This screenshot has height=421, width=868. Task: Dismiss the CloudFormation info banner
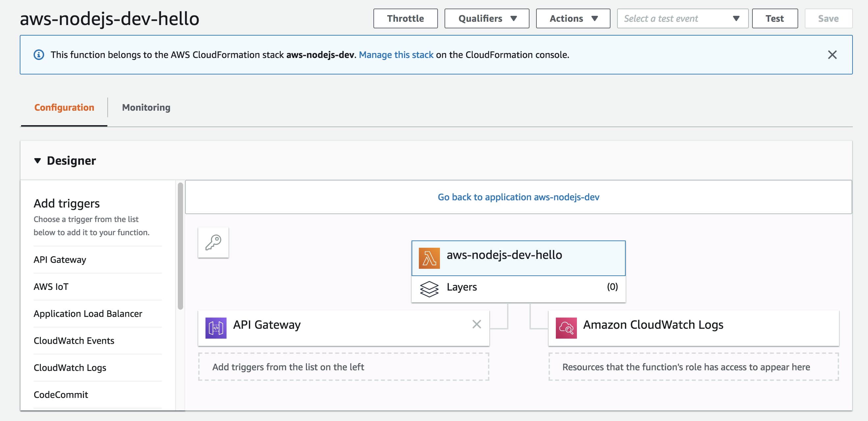tap(832, 55)
